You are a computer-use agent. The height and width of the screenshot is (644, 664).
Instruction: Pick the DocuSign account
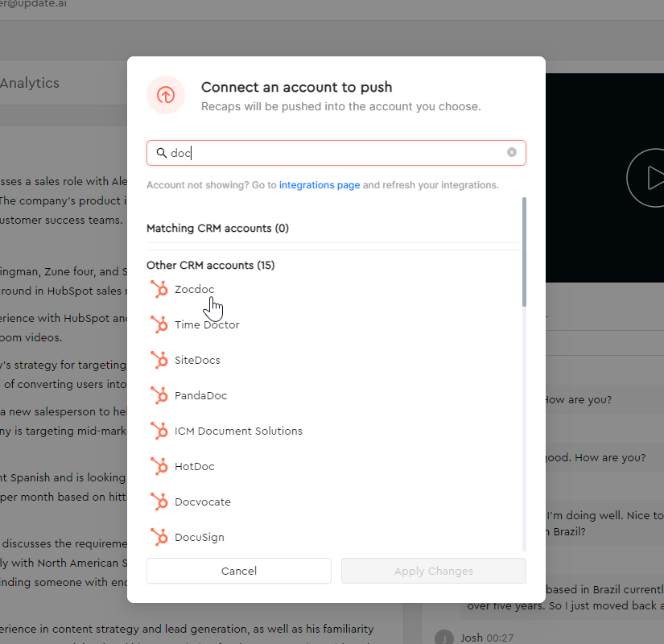pos(200,537)
